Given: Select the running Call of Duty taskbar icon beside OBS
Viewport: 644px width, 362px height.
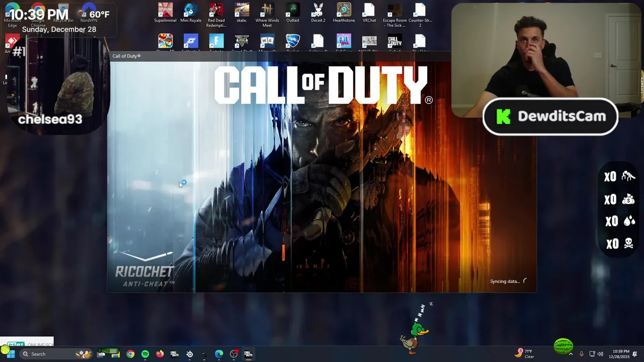Looking at the screenshot, I should [249, 354].
